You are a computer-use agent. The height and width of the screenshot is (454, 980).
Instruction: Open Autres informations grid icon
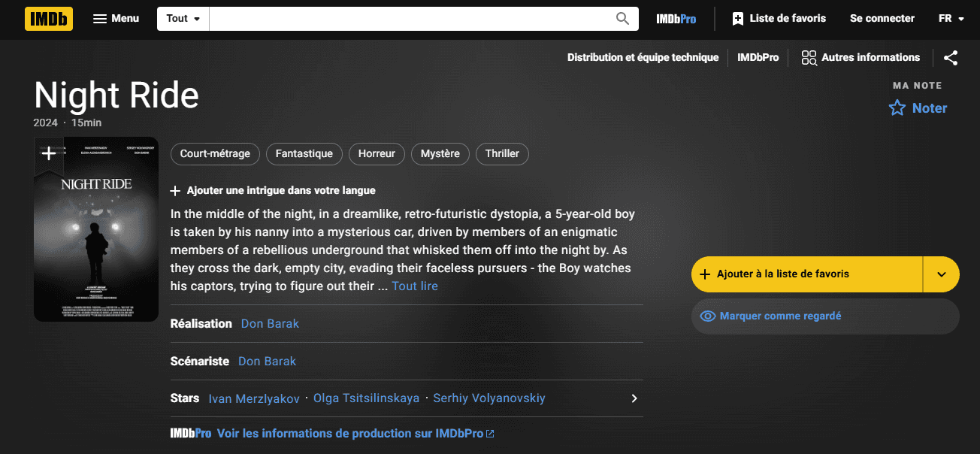click(x=809, y=58)
